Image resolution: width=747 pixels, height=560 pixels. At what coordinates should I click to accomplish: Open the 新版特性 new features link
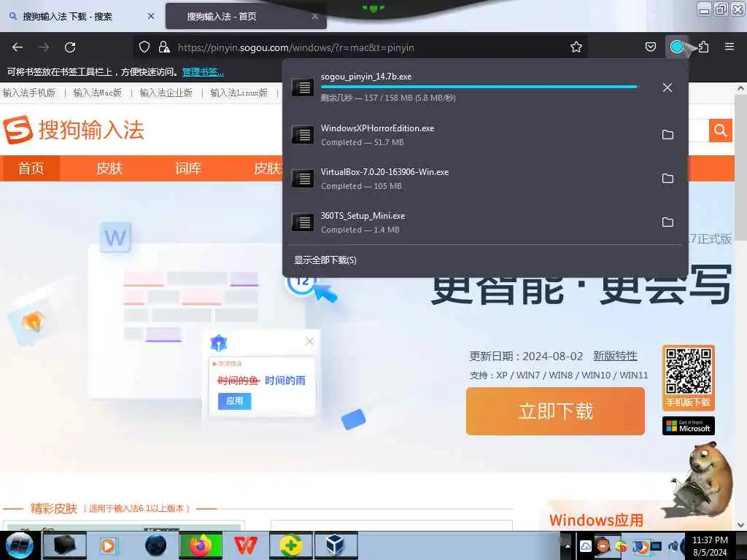(x=615, y=356)
